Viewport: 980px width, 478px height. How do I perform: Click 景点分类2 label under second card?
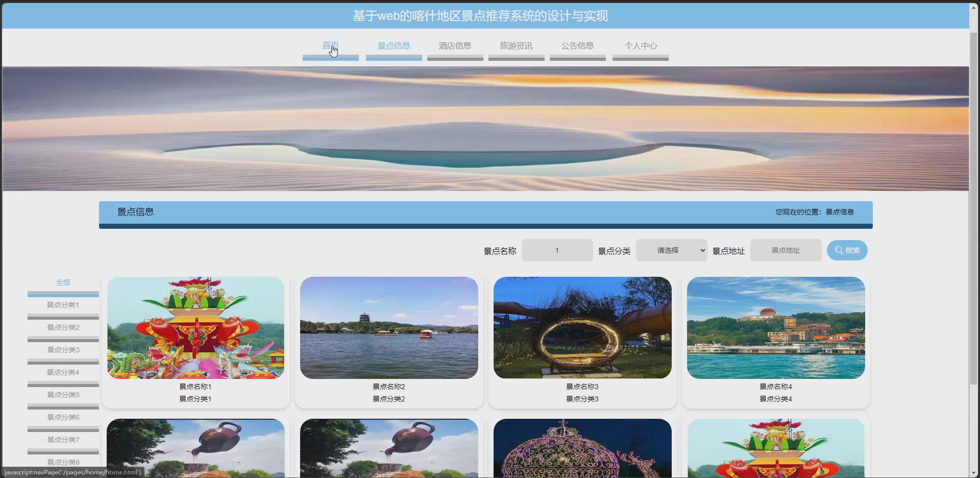[x=389, y=399]
